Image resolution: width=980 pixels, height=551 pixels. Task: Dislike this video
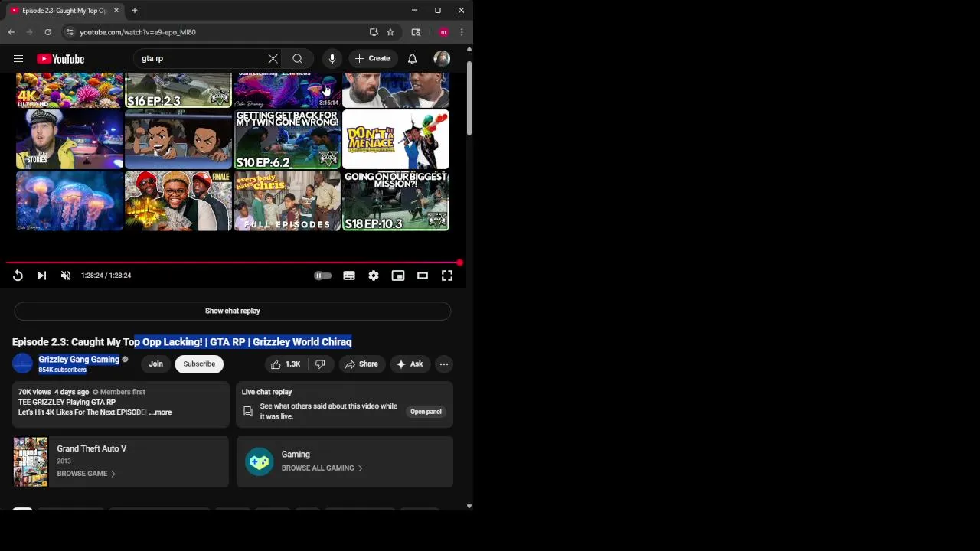coord(321,364)
